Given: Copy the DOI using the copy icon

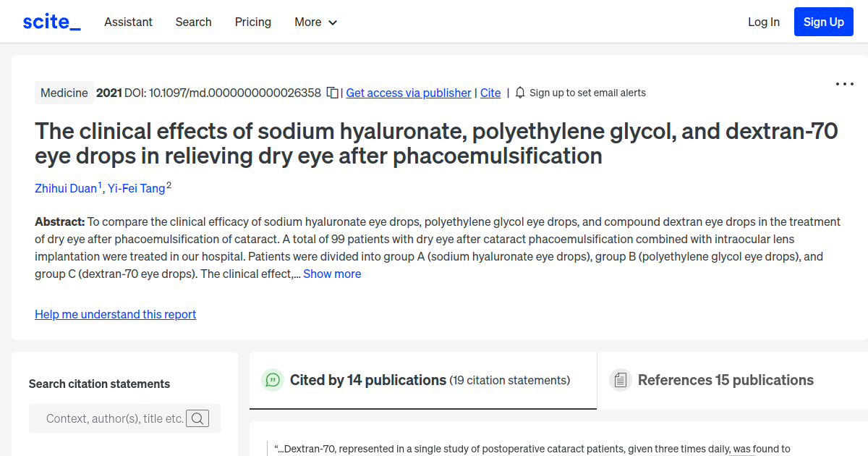Looking at the screenshot, I should coord(331,93).
